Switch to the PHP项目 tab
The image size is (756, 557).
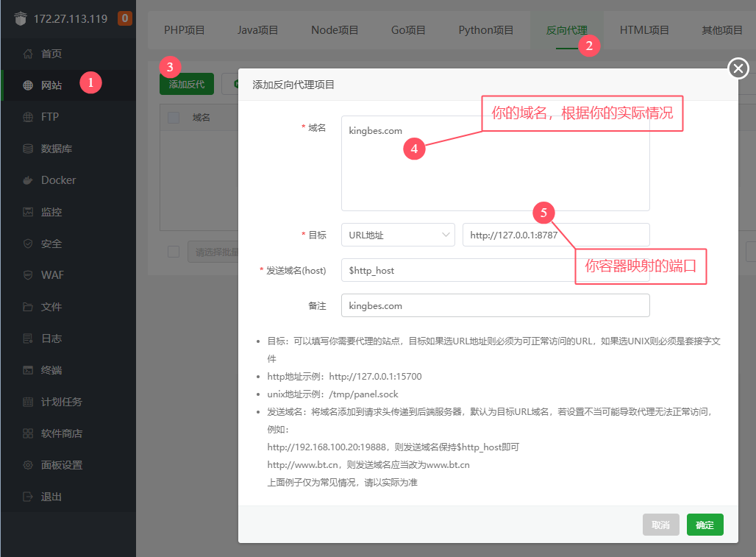pos(184,30)
